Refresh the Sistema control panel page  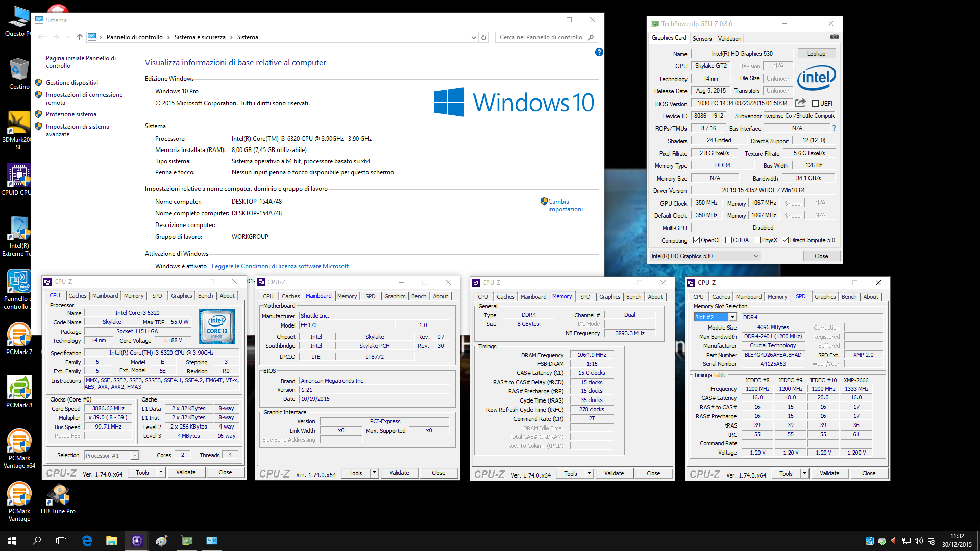point(484,37)
